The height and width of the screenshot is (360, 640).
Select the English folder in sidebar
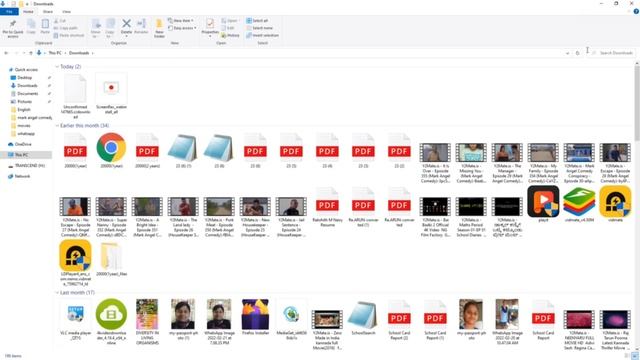[24, 110]
